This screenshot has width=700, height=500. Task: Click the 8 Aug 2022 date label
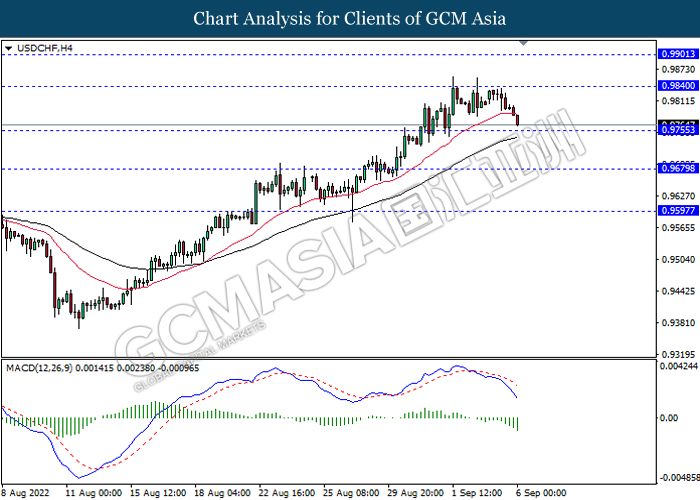point(24,493)
